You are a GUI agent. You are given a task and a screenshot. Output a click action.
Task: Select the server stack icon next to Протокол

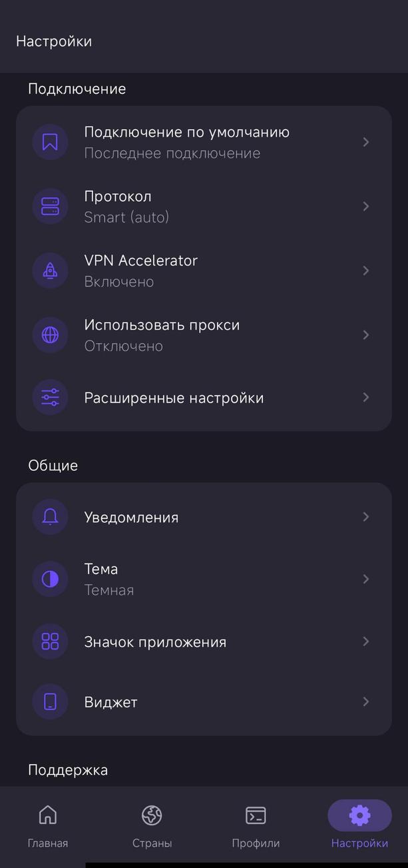pos(49,206)
